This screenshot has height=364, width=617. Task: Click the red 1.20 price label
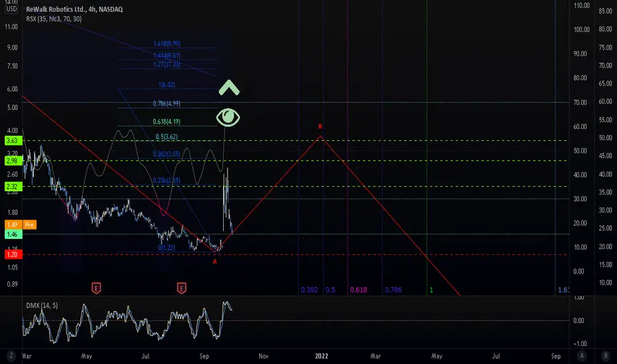click(11, 255)
